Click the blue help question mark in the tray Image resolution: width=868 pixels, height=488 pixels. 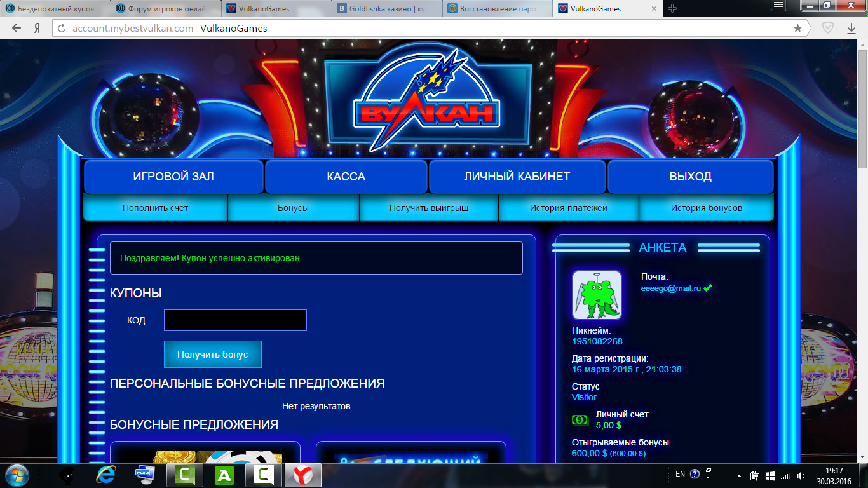[x=695, y=474]
